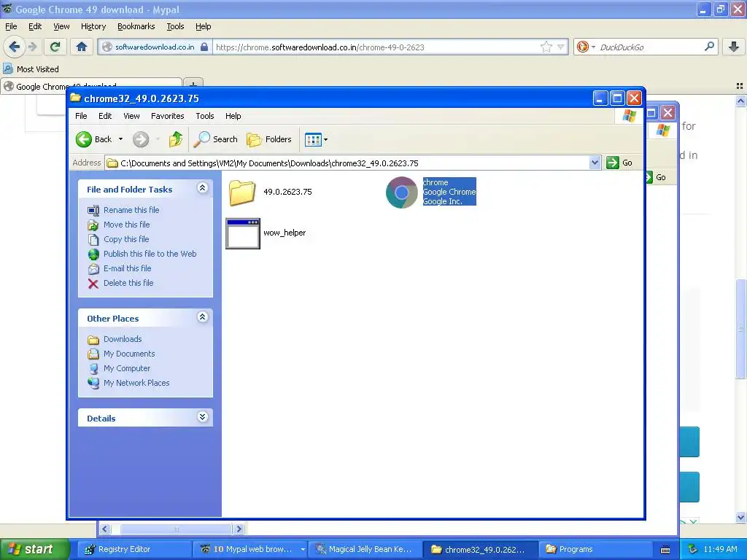Go to Downloads in Other Places
Screen dimensions: 747x560
(123, 339)
